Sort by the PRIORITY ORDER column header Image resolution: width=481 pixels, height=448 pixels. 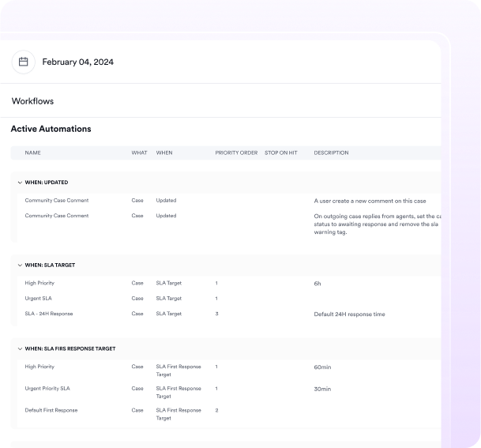pos(236,152)
